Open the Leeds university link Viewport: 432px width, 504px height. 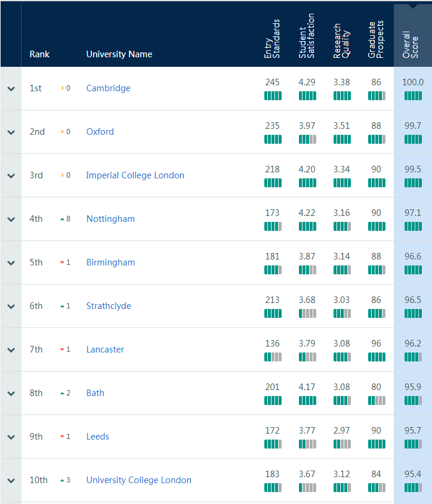[x=98, y=437]
